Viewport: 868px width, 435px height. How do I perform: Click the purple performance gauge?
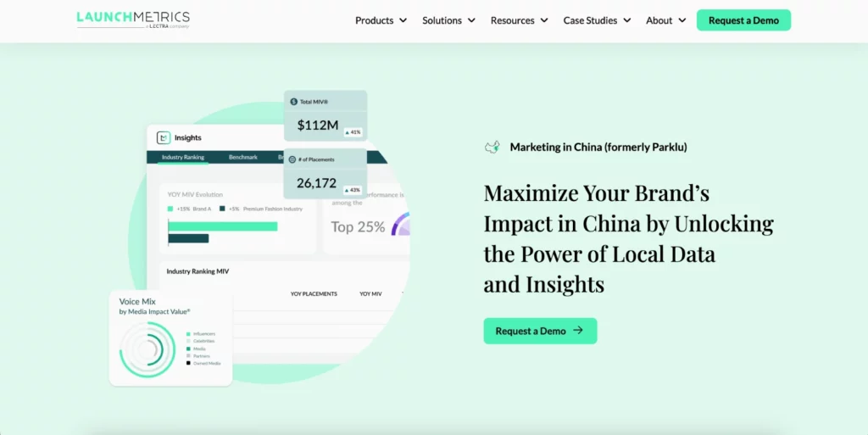click(401, 224)
